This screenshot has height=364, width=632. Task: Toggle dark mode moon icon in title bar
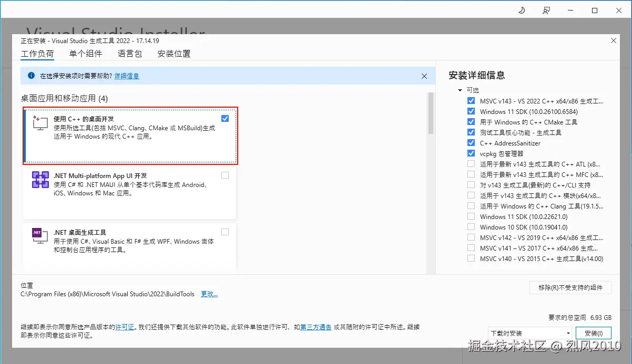click(x=522, y=10)
